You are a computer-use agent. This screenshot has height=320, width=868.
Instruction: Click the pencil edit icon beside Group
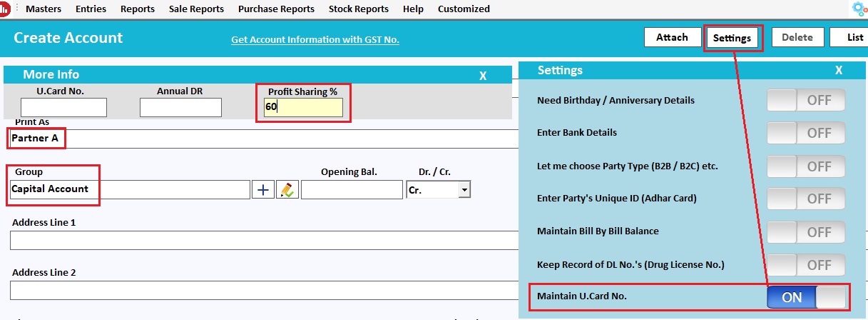(x=287, y=189)
